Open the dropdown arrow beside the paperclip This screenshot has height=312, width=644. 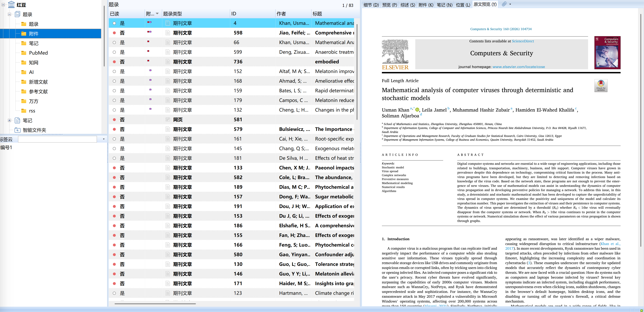click(510, 4)
